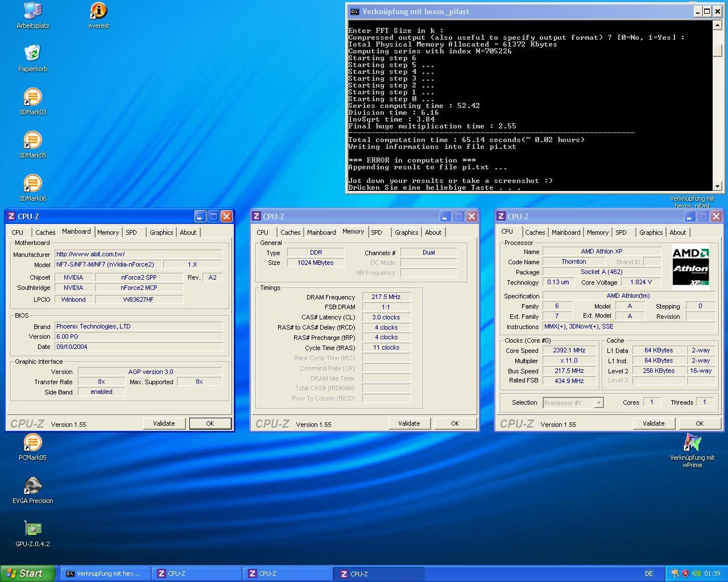The height and width of the screenshot is (582, 728).
Task: Click the console vertical scrollbar thumb
Action: pos(717,50)
